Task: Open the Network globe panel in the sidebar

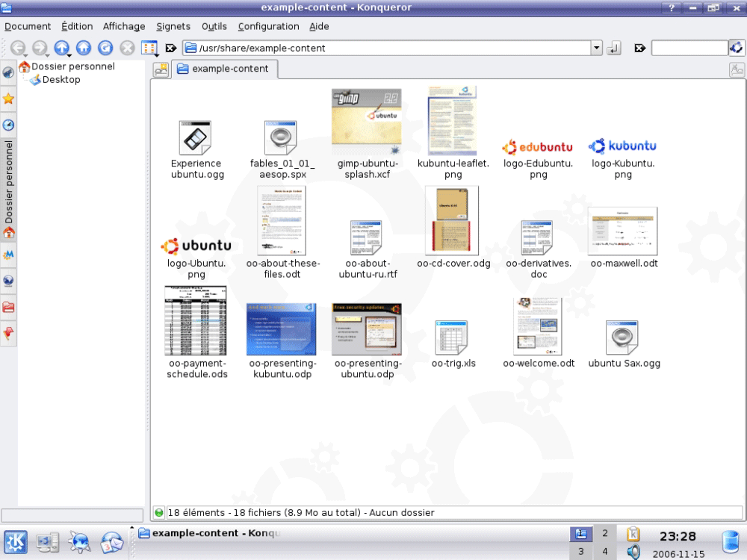Action: point(8,281)
